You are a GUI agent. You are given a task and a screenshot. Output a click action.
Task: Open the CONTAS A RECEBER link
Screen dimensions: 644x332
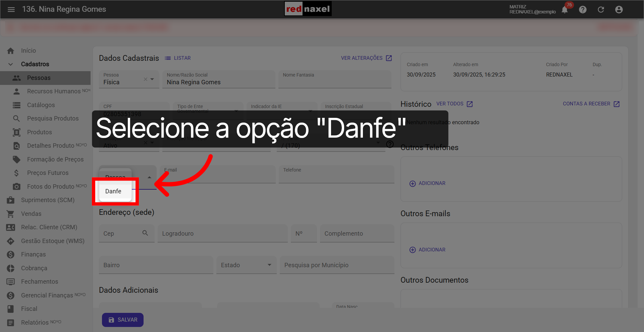point(587,104)
